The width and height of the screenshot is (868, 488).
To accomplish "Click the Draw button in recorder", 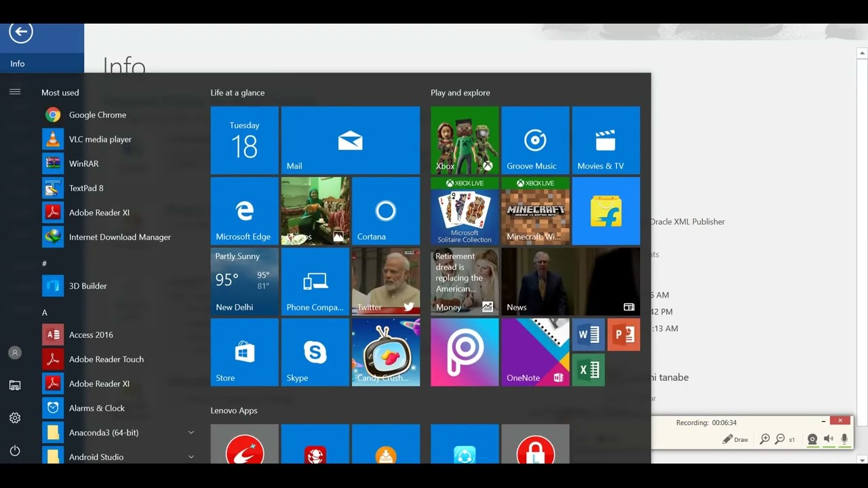I will tap(736, 439).
